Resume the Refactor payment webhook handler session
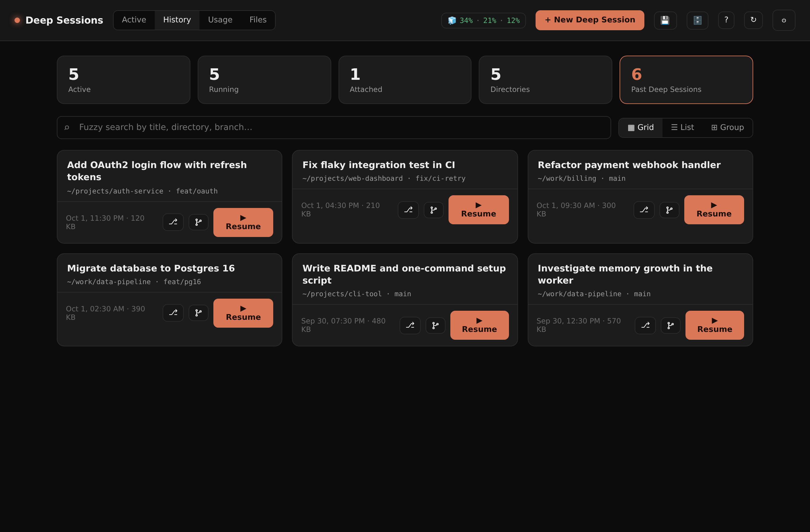The height and width of the screenshot is (532, 810). pos(714,210)
